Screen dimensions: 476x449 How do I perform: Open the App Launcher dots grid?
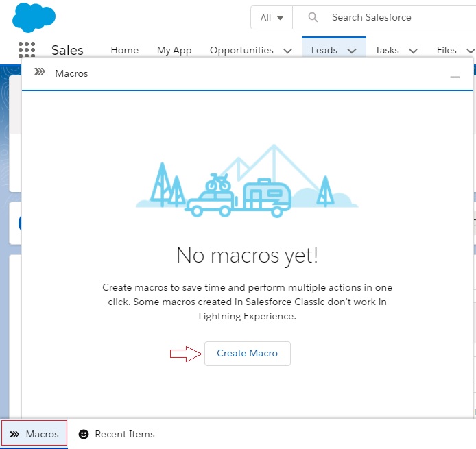27,49
